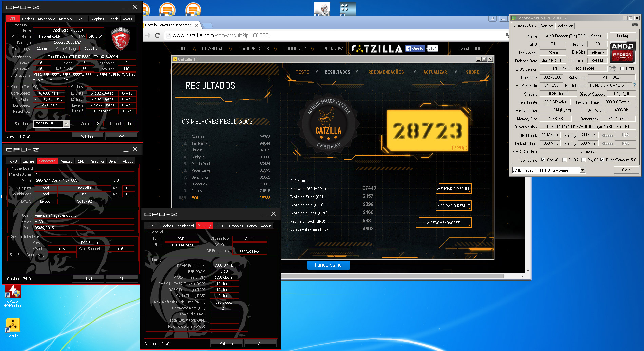Click the ENVIAR O RESULT button

click(454, 189)
